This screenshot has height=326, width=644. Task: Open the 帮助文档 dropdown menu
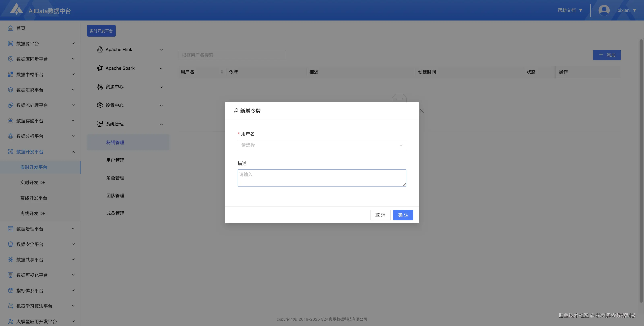(x=570, y=10)
